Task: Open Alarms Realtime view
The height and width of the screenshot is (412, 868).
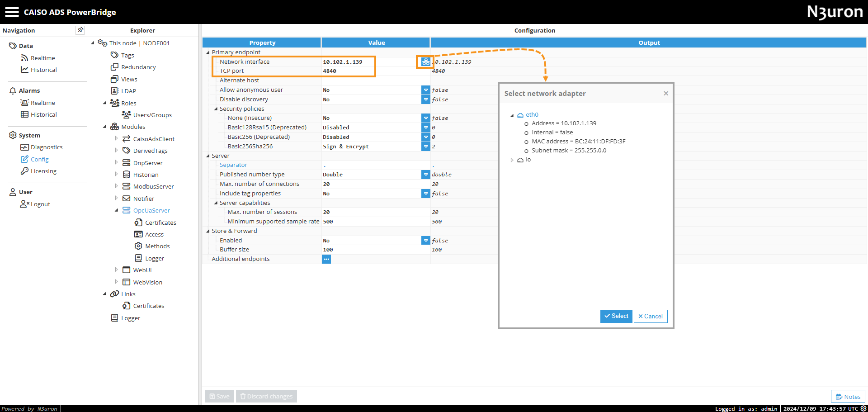Action: 42,103
